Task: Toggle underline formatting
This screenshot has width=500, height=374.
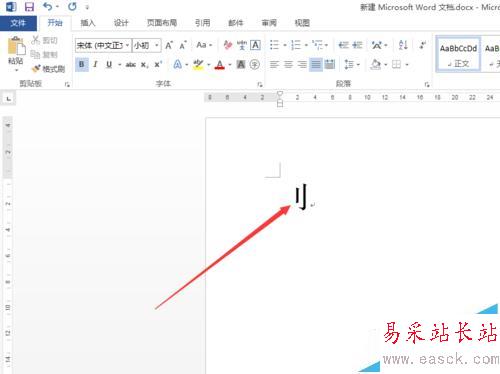Action: point(109,64)
